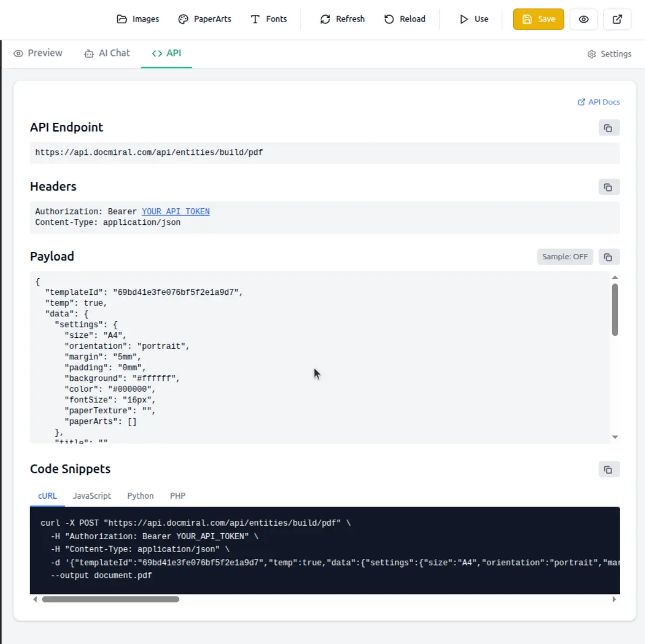Screen dimensions: 645x644
Task: Copy the Headers block
Action: coord(609,187)
